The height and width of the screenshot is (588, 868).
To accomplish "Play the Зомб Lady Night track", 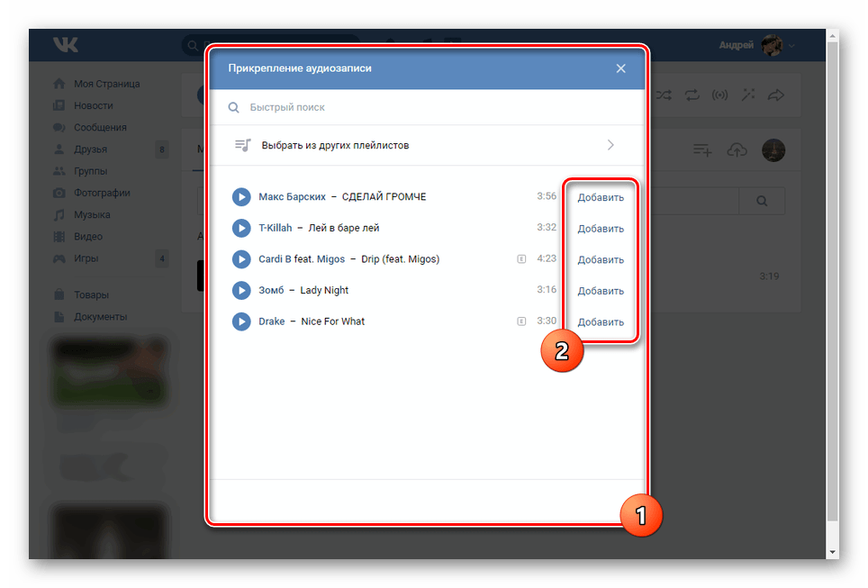I will [240, 290].
